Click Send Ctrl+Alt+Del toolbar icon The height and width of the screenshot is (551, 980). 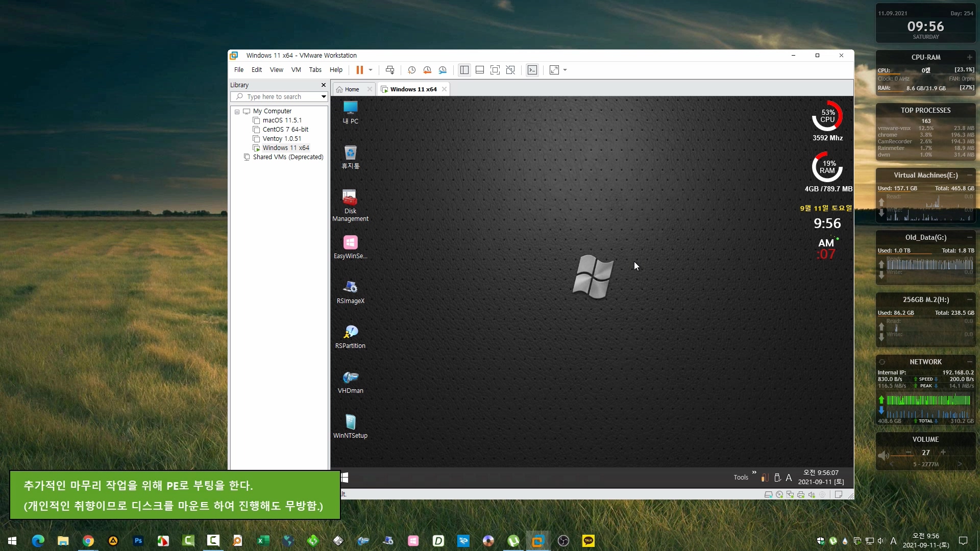390,70
